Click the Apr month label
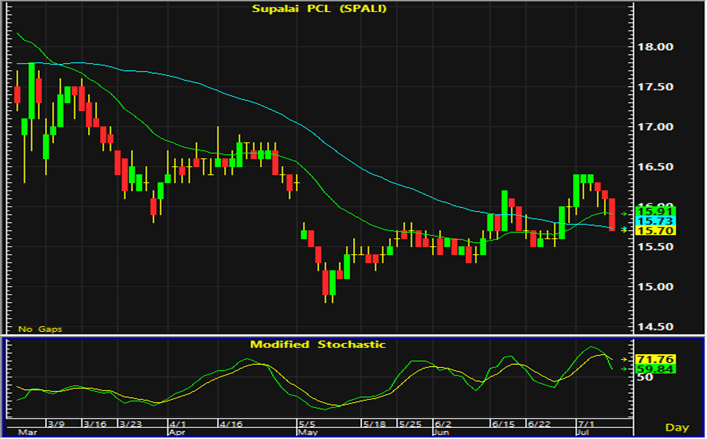The width and height of the screenshot is (707, 439). click(176, 432)
